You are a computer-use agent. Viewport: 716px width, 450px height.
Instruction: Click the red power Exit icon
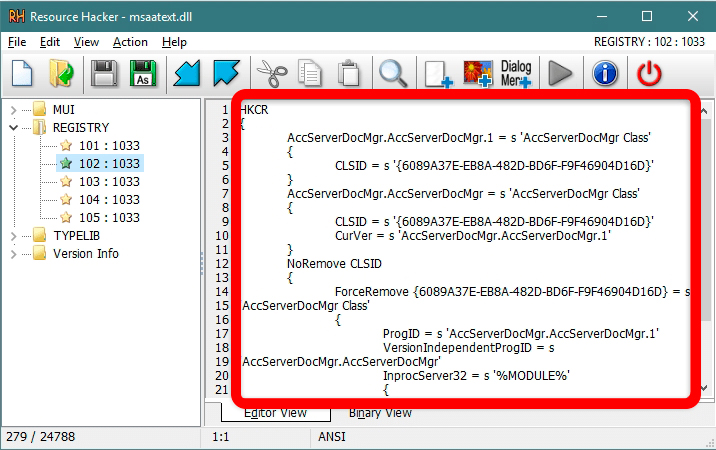click(649, 73)
